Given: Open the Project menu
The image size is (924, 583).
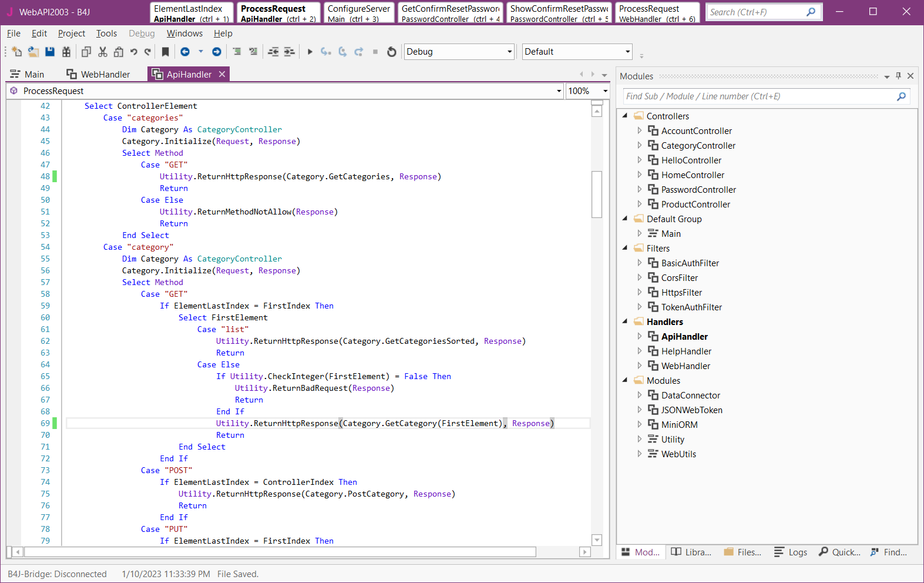Looking at the screenshot, I should click(x=72, y=33).
